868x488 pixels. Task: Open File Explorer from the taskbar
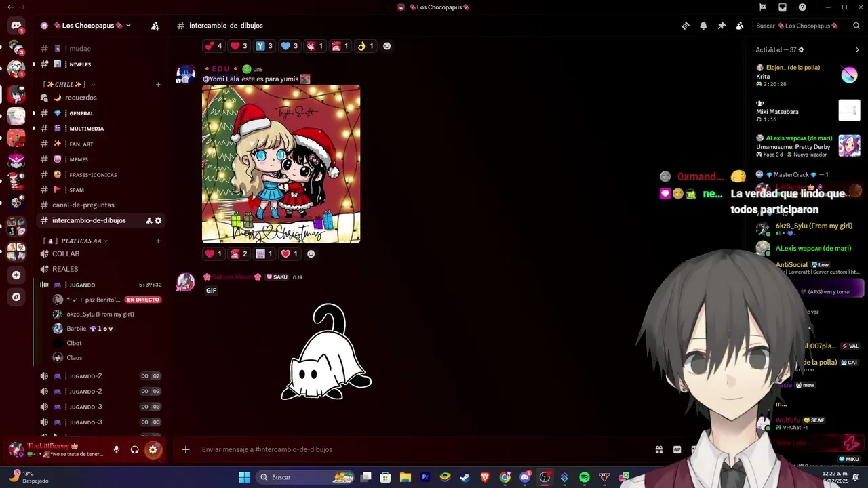406,477
